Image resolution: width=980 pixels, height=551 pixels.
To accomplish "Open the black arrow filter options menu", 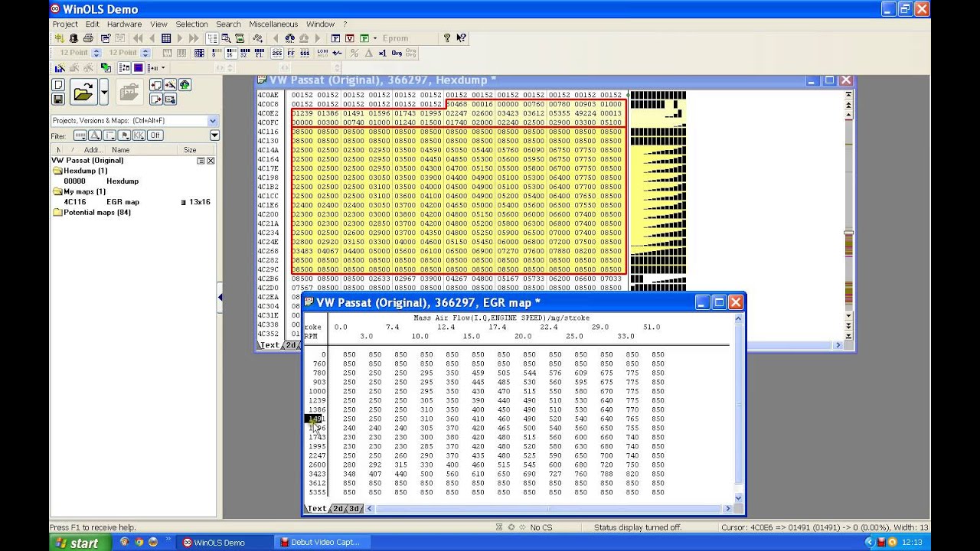I will [215, 135].
